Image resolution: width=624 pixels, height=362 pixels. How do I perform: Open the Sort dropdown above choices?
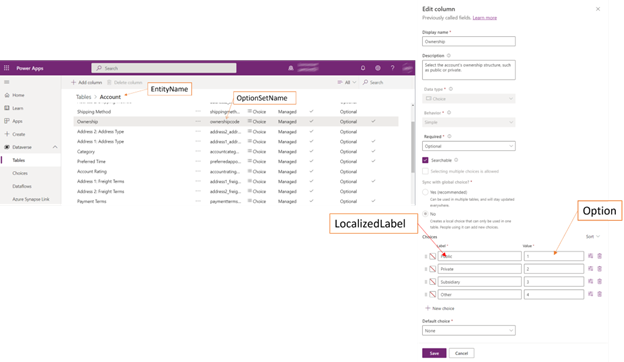click(593, 236)
